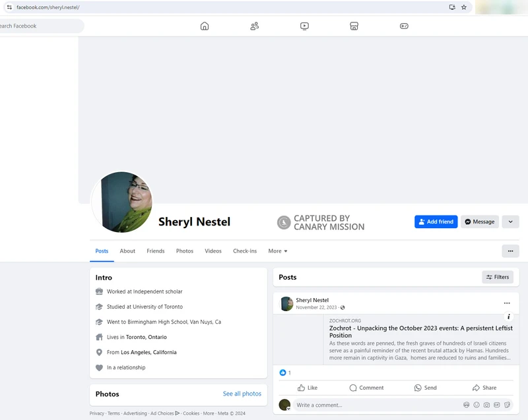The height and width of the screenshot is (420, 528).
Task: Open the Advertising footer link
Action: click(x=135, y=413)
